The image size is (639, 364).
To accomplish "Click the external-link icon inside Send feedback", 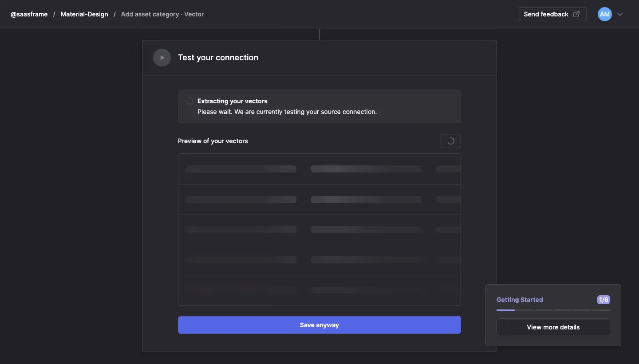I will point(576,14).
